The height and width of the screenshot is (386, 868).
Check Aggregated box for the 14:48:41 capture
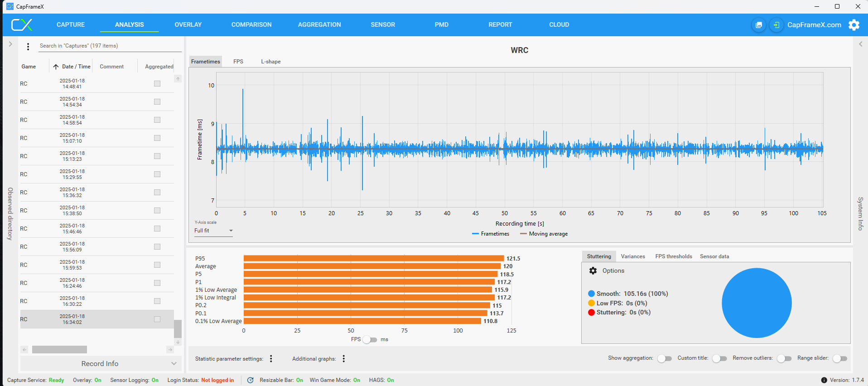click(x=157, y=84)
